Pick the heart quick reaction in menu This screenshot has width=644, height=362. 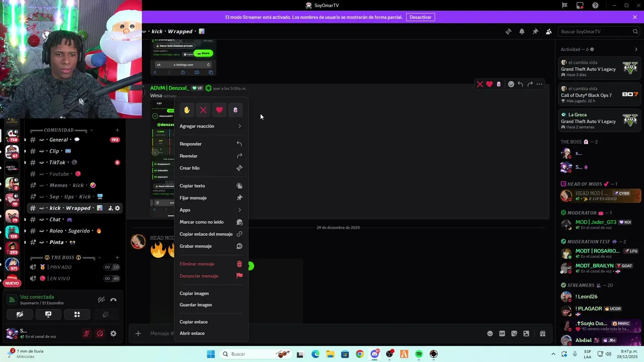219,110
